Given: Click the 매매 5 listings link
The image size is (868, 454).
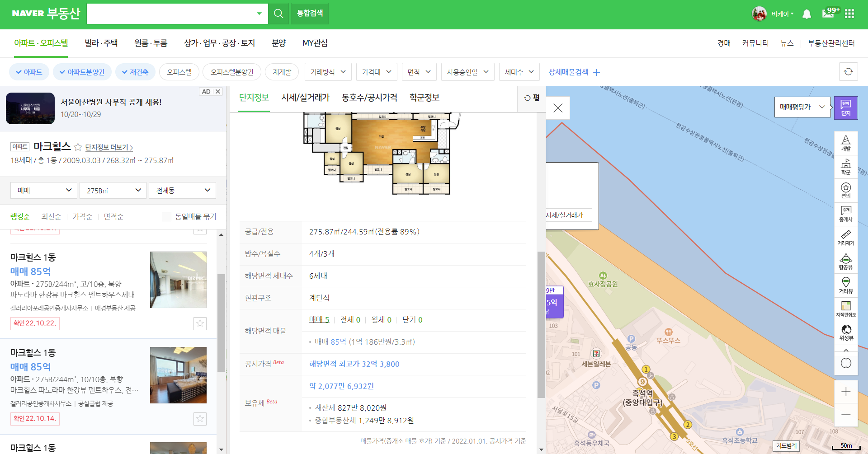Looking at the screenshot, I should (319, 319).
